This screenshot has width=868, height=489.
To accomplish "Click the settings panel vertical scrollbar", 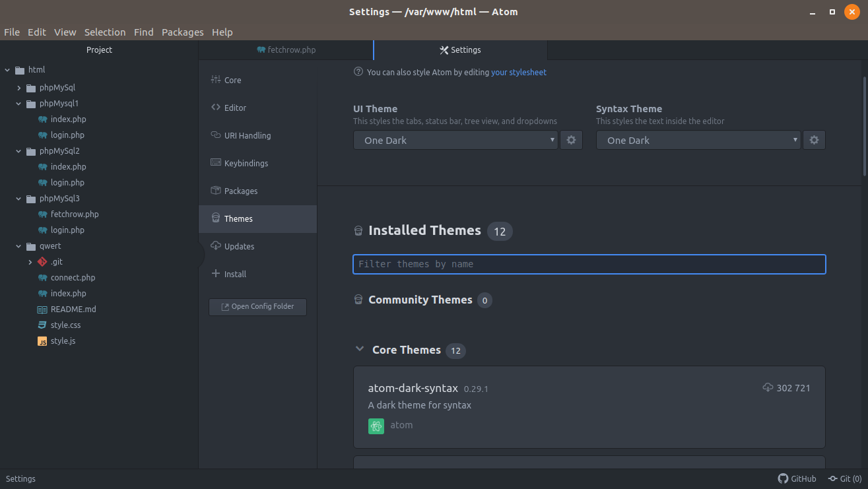I will pyautogui.click(x=864, y=125).
